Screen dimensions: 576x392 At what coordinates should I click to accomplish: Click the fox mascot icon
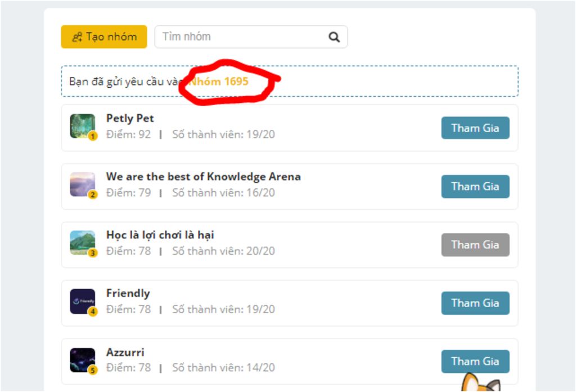tap(480, 382)
